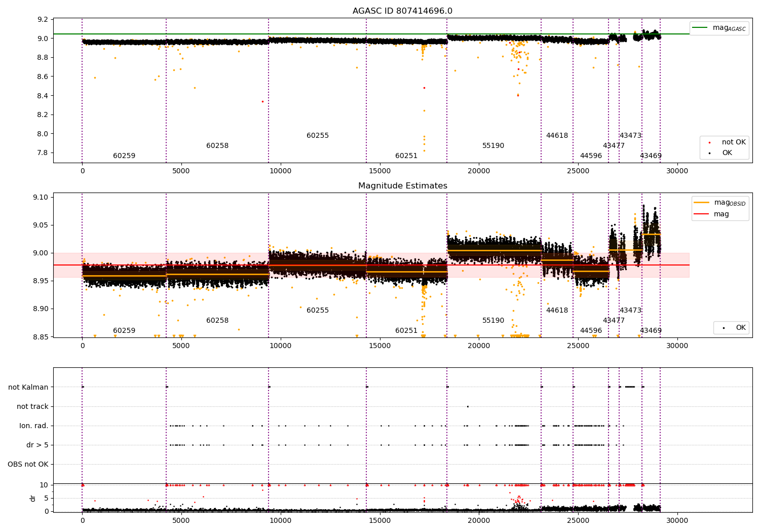760x532 pixels.
Task: Click the green line sample in top legend
Action: 700,28
